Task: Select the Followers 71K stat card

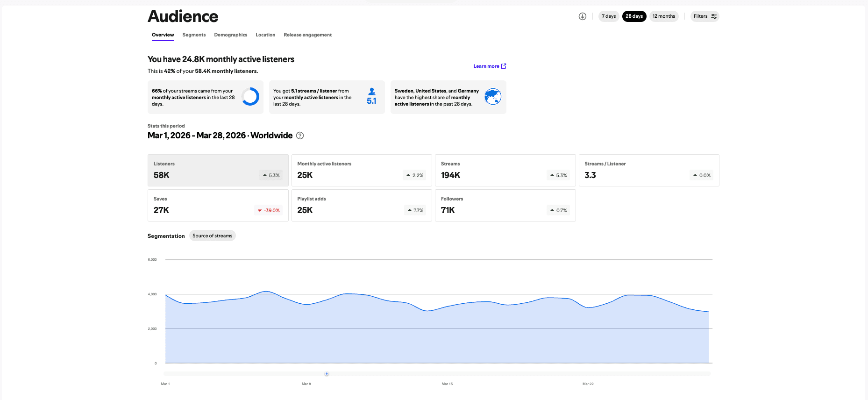Action: click(505, 206)
